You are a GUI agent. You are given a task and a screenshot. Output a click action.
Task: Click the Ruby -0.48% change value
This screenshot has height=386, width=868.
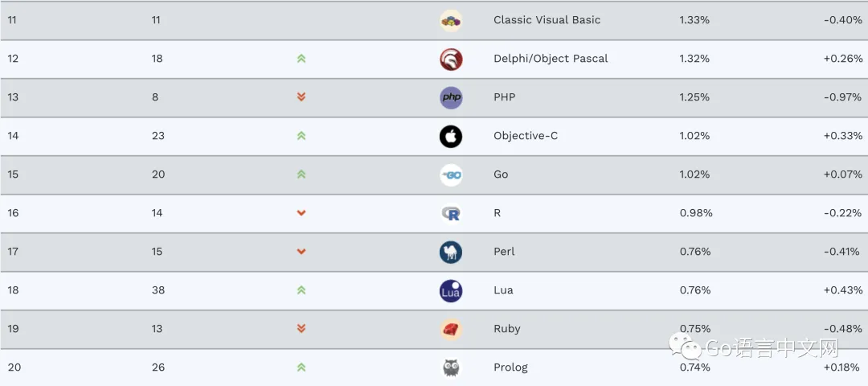point(842,329)
